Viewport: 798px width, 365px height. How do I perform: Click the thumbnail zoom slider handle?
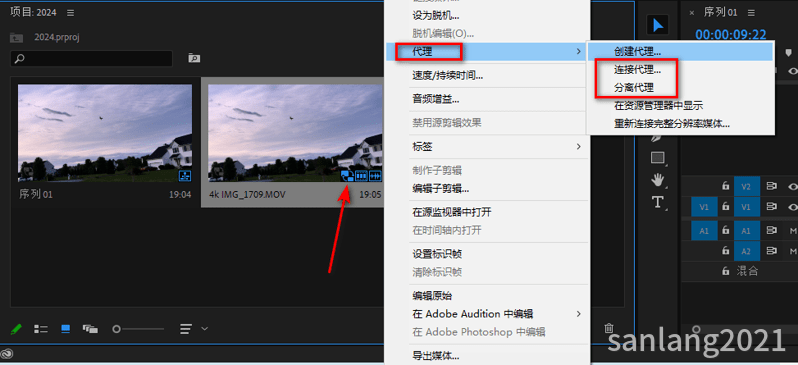(x=117, y=329)
